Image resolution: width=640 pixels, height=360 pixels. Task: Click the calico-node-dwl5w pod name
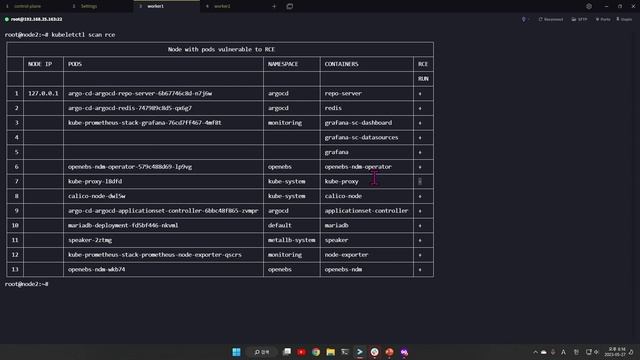coord(97,196)
